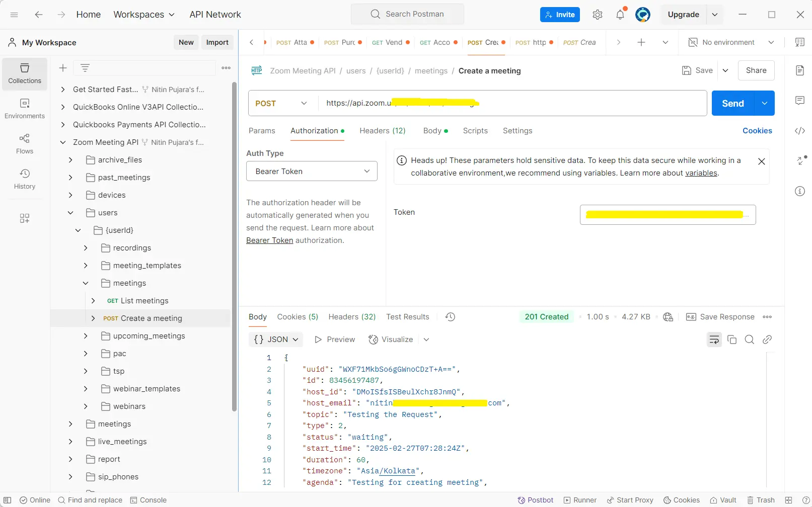Open response network globe icon
Viewport: 812px width, 507px height.
(x=668, y=317)
